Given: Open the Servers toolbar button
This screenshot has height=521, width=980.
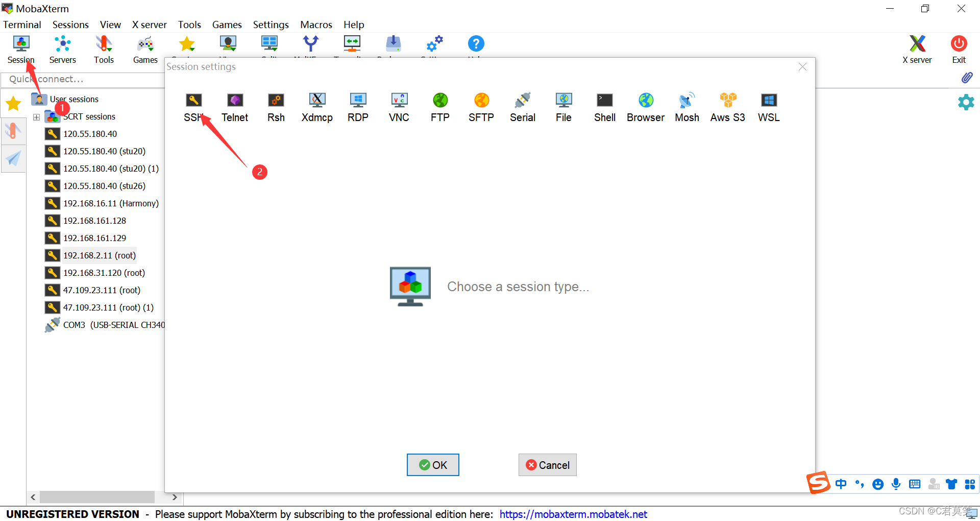Looking at the screenshot, I should 63,50.
